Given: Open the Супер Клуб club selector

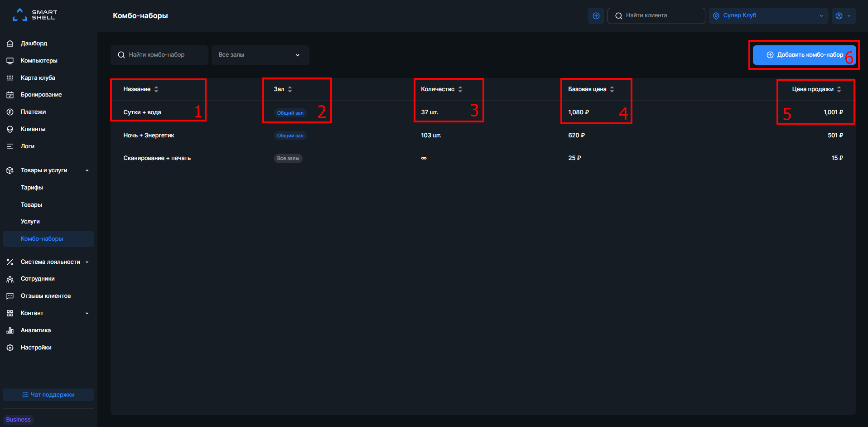Looking at the screenshot, I should pyautogui.click(x=768, y=16).
